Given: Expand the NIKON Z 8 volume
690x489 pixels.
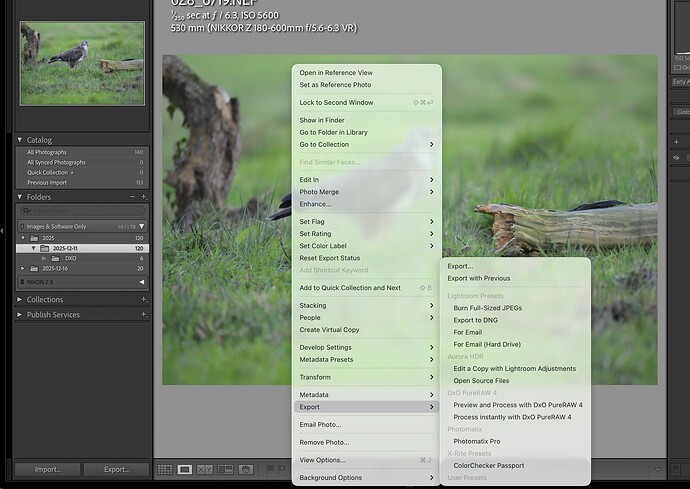Looking at the screenshot, I should tap(141, 283).
